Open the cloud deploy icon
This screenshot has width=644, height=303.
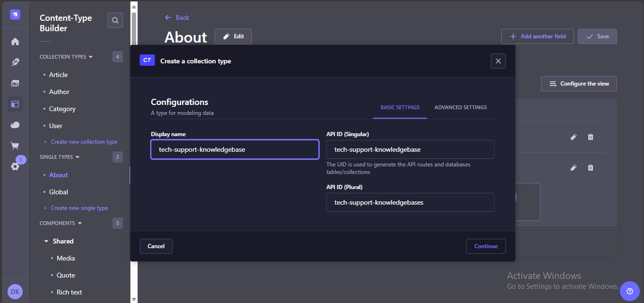tap(15, 125)
